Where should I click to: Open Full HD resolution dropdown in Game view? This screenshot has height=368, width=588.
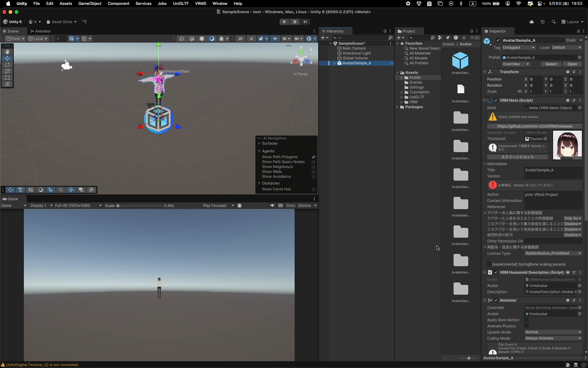click(78, 205)
